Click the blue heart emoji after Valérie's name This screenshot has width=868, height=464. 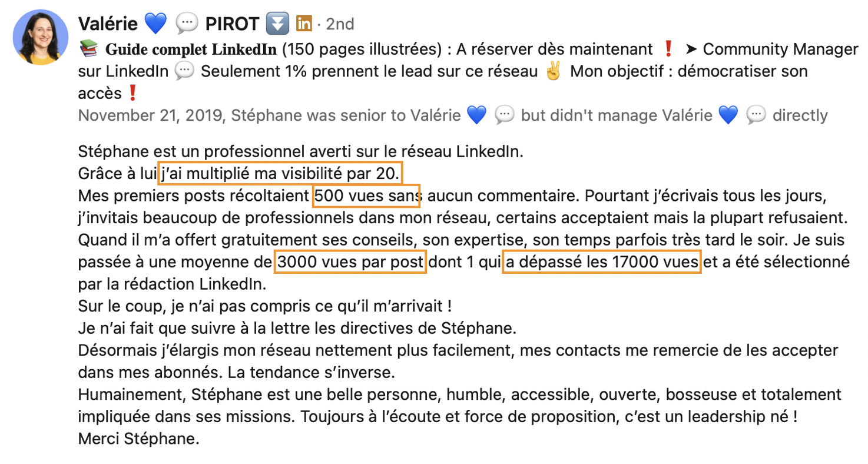(155, 24)
